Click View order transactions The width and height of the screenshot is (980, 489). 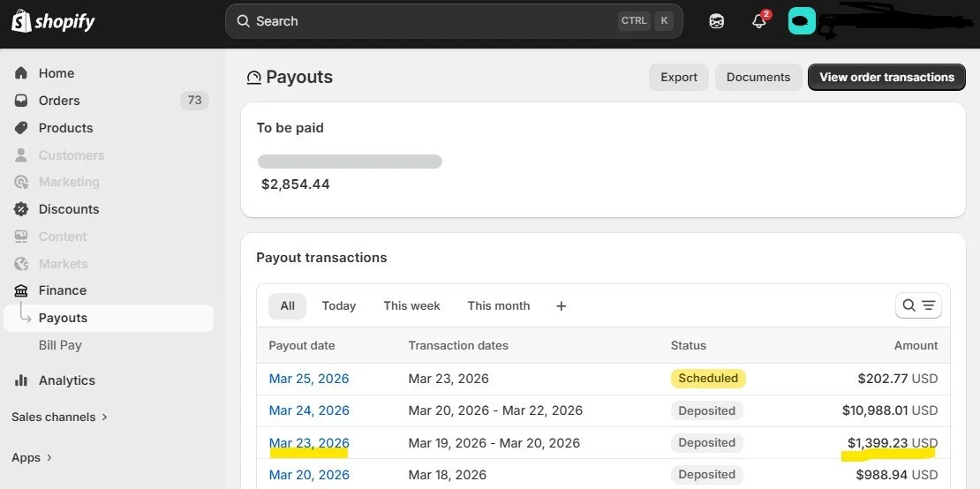point(886,78)
